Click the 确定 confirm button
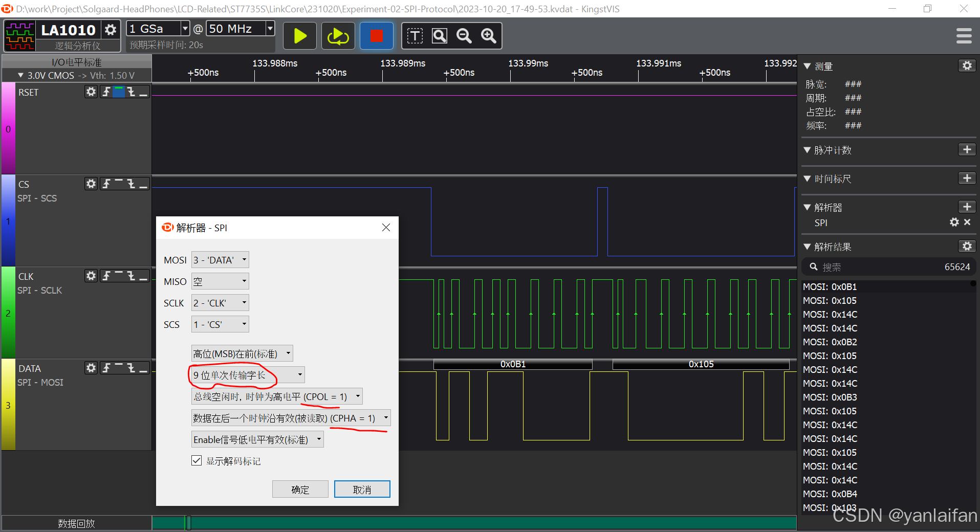 (300, 489)
